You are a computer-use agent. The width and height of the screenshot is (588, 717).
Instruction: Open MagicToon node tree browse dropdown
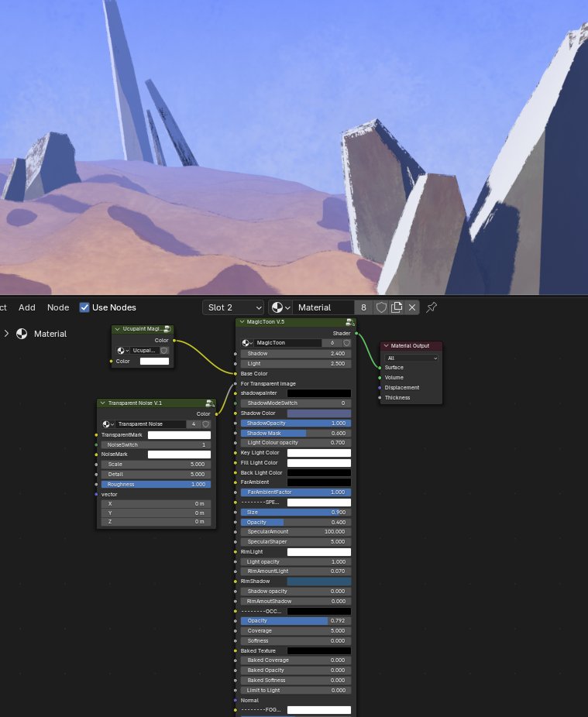click(x=247, y=343)
